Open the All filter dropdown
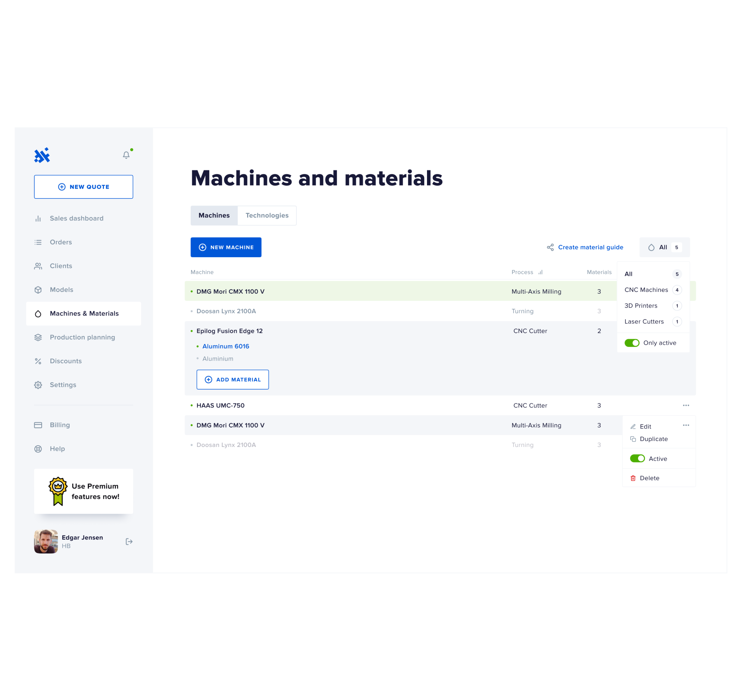This screenshot has height=700, width=742. pos(664,247)
